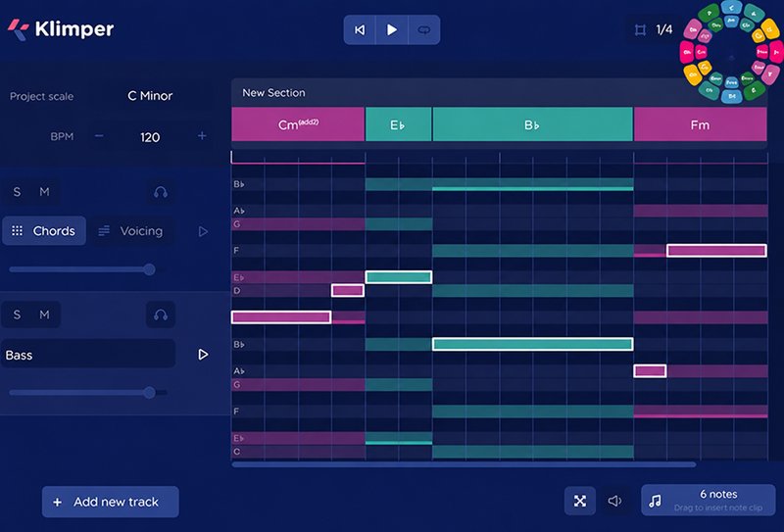
Task: Pick the blue Am chord on the chord wheel
Action: tap(731, 21)
